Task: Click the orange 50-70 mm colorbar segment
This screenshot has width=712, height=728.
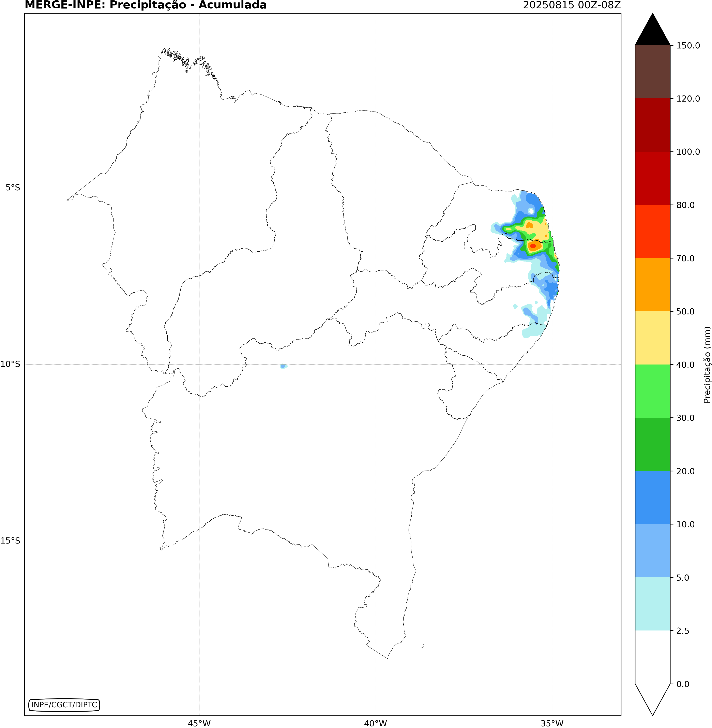Action: pyautogui.click(x=652, y=284)
